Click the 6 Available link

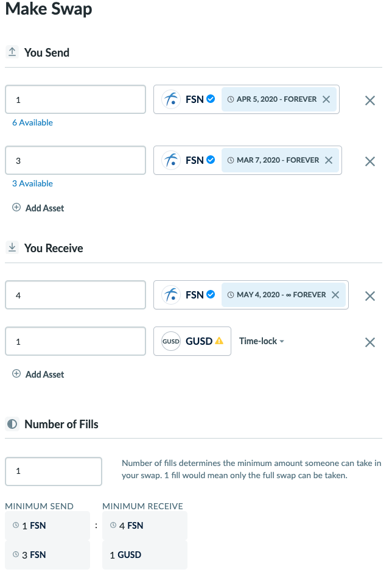click(x=32, y=122)
